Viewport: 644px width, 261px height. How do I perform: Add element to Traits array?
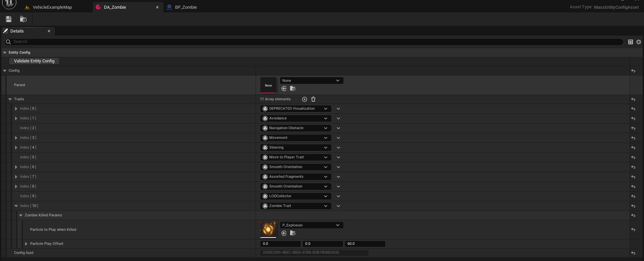point(304,99)
